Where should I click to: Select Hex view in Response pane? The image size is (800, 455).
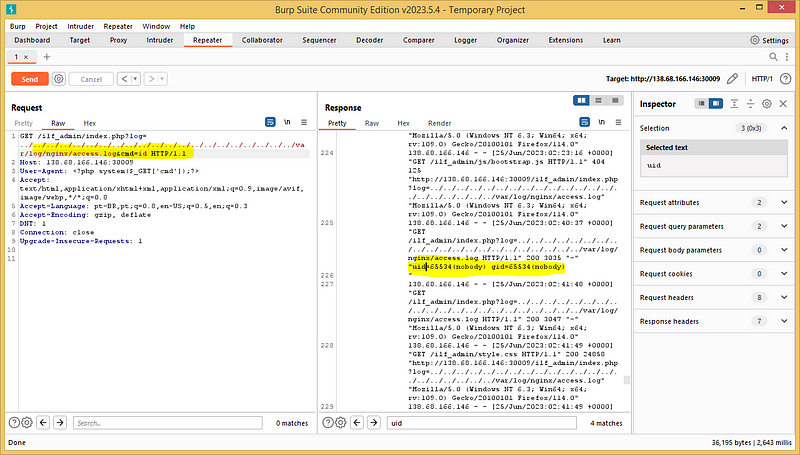coord(404,123)
